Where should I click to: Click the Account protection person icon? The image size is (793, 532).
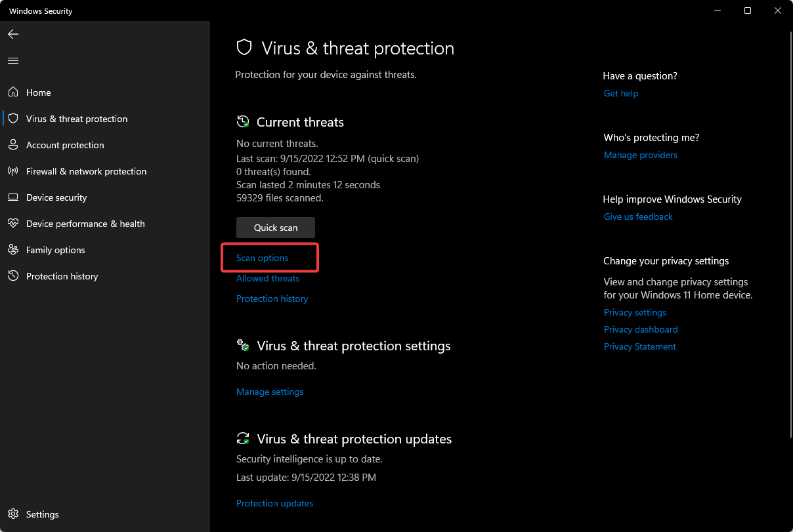click(13, 145)
